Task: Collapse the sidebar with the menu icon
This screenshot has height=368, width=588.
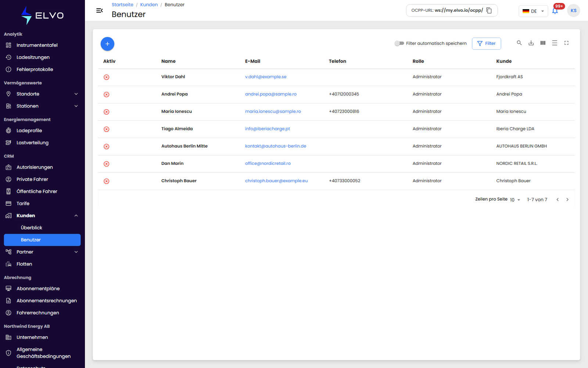Action: pyautogui.click(x=99, y=11)
